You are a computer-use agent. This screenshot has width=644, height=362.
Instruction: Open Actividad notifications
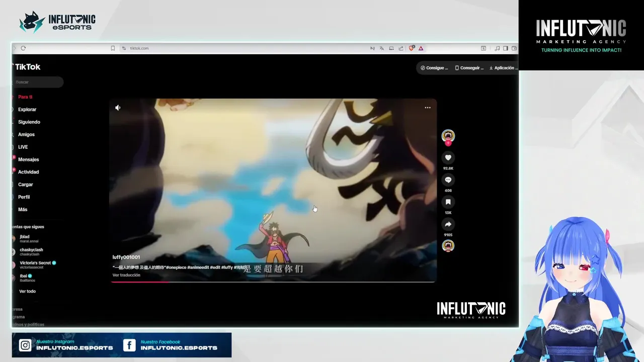(28, 172)
